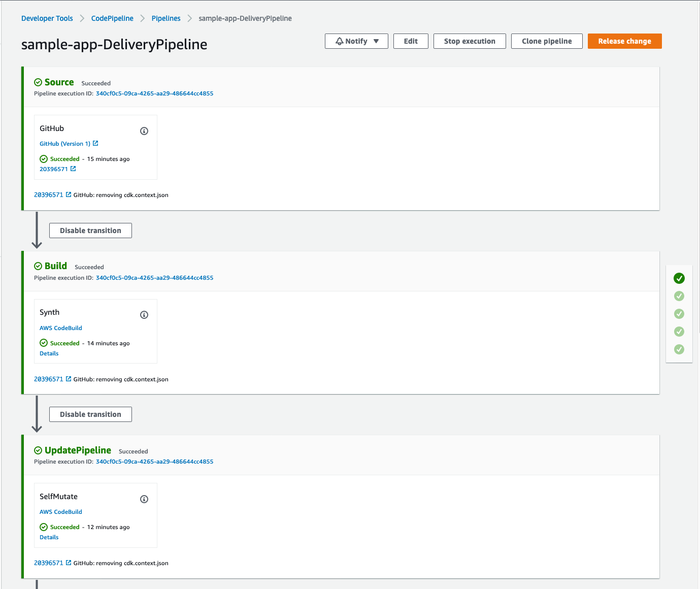Click external link icon in Build stage commit line
This screenshot has width=700, height=589.
[69, 379]
